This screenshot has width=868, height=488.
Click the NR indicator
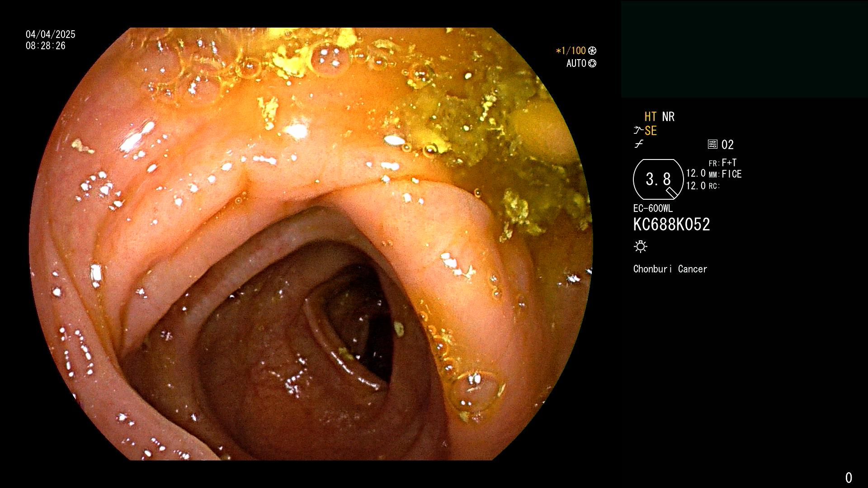click(x=668, y=117)
